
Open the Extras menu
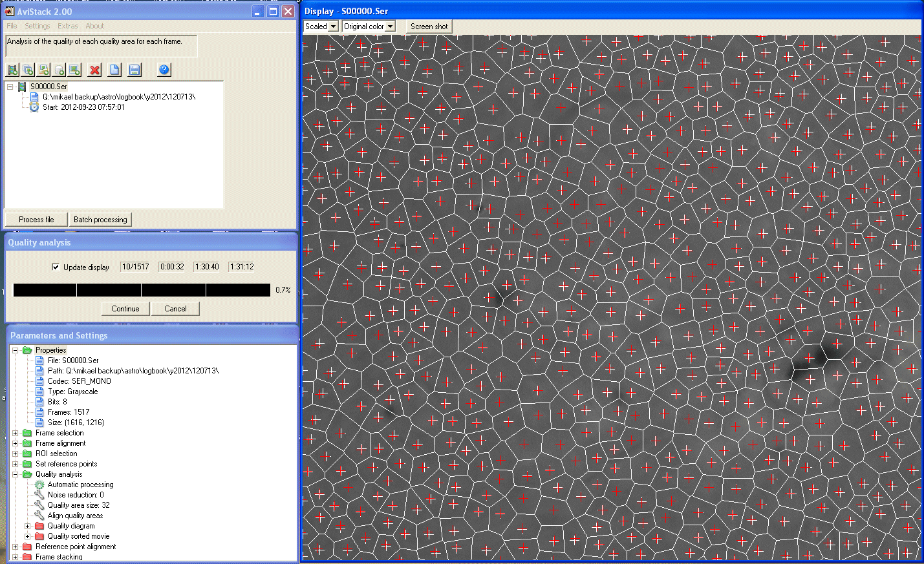[68, 26]
